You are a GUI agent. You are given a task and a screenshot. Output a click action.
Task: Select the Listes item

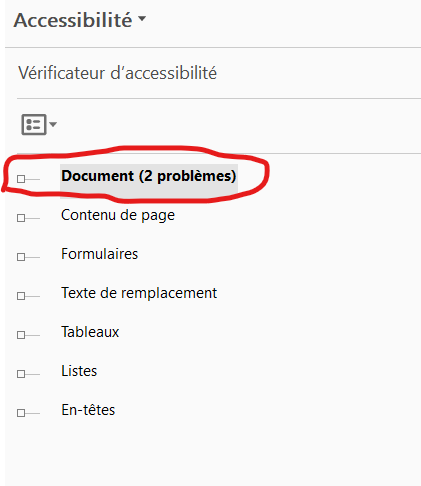tap(79, 371)
